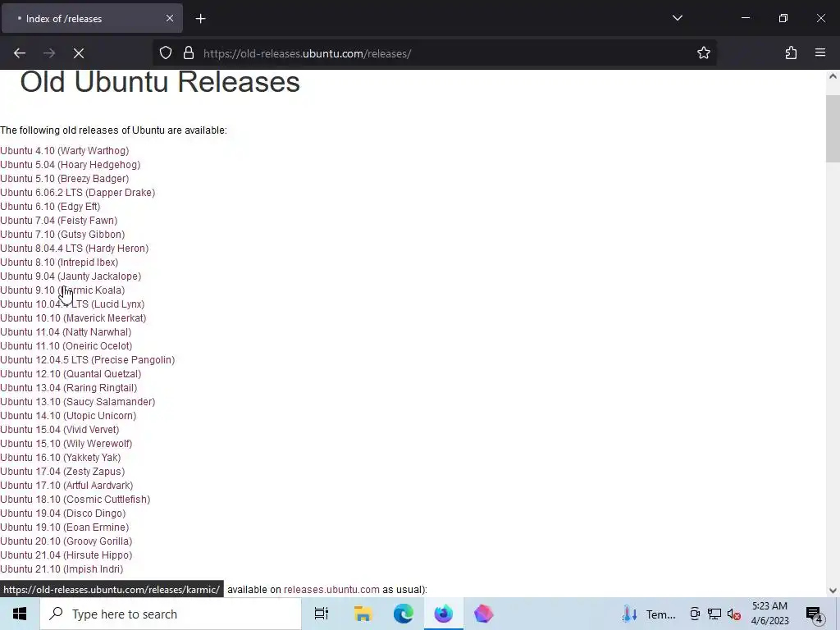
Task: Open Ubuntu 10.10 (Maverick Meerkat) link
Action: tap(73, 317)
